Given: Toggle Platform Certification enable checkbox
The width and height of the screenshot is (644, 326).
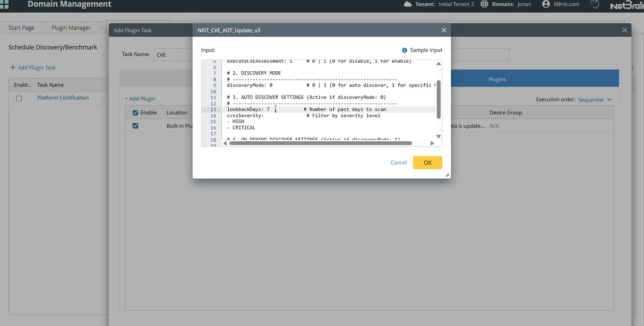Looking at the screenshot, I should pyautogui.click(x=19, y=98).
